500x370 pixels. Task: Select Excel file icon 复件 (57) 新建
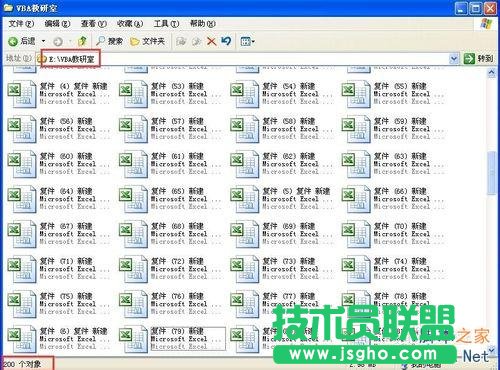(133, 129)
